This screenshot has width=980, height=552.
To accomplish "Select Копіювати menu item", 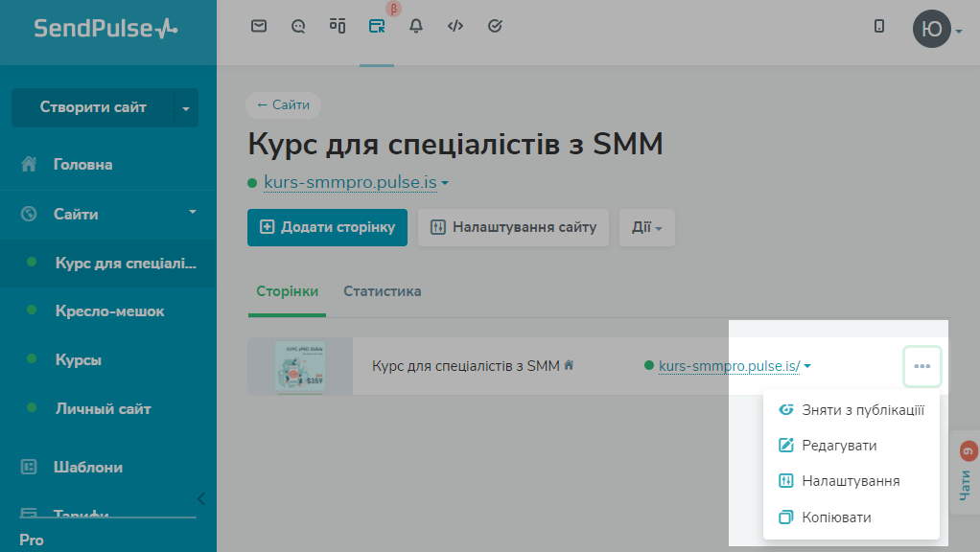I will [852, 517].
